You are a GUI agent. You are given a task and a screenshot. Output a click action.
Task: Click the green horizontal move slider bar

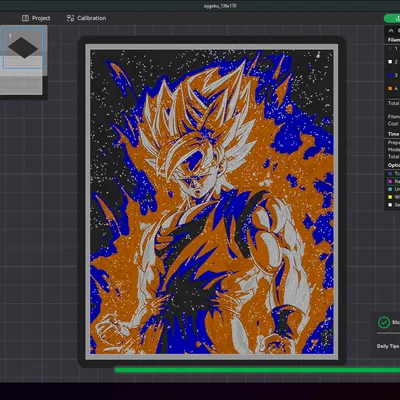click(x=257, y=370)
